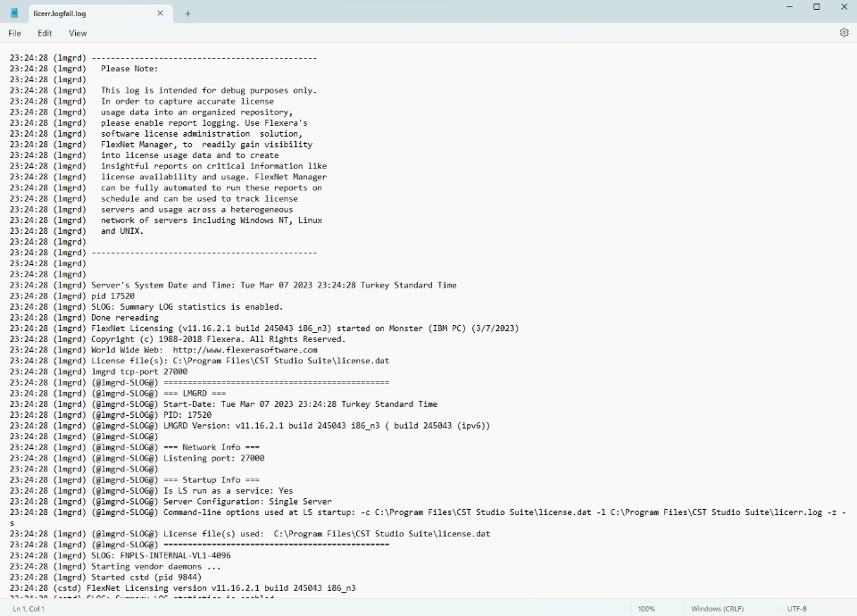Click the 'PID: 17520' SLOG line

[187, 415]
